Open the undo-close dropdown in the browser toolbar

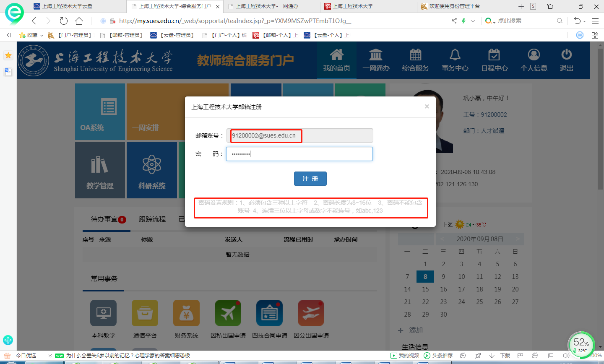(584, 21)
